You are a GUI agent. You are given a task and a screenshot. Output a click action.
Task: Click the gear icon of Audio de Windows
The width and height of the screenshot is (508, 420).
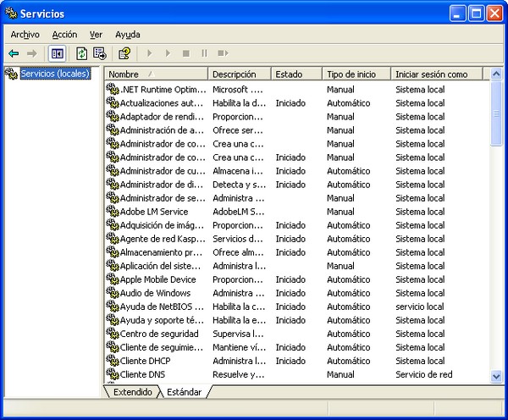tap(113, 293)
